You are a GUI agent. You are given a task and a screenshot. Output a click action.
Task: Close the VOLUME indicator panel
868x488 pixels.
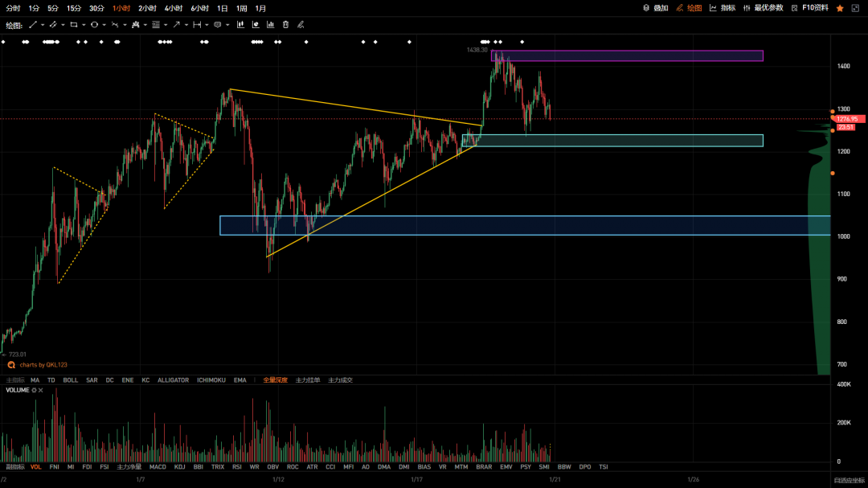click(x=41, y=391)
